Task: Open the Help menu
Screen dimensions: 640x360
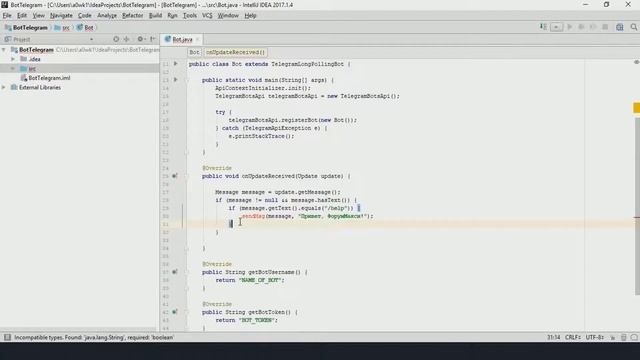Action: coord(250,16)
